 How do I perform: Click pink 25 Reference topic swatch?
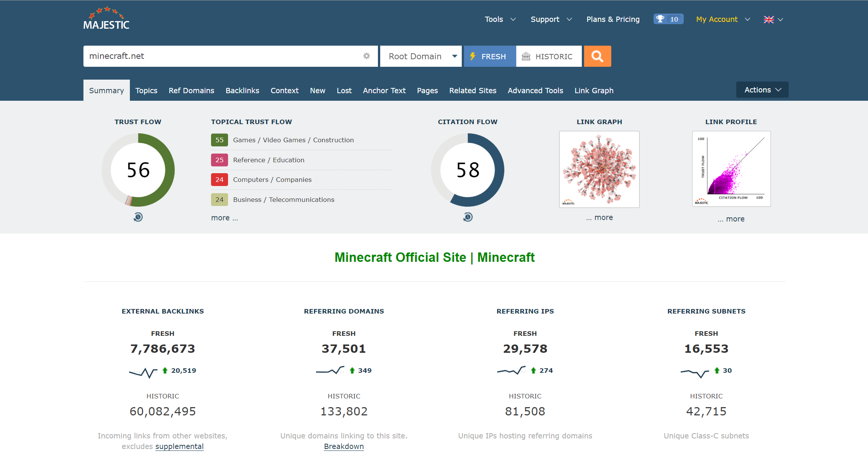[219, 160]
